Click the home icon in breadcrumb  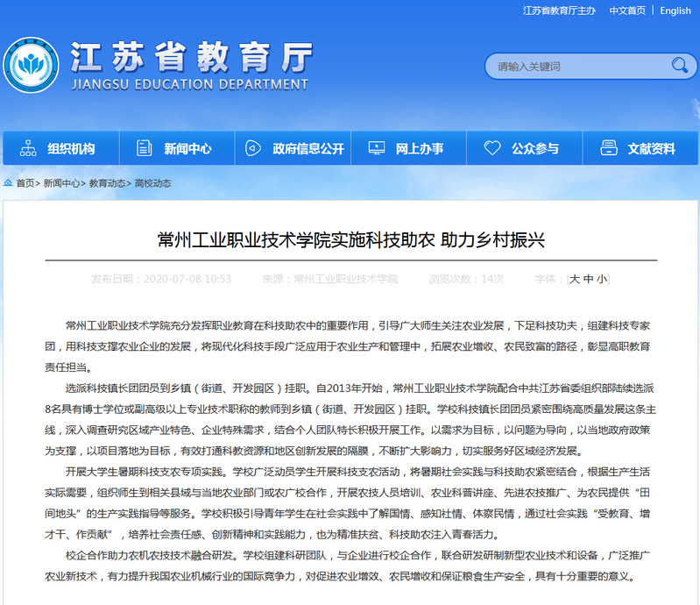(x=8, y=182)
